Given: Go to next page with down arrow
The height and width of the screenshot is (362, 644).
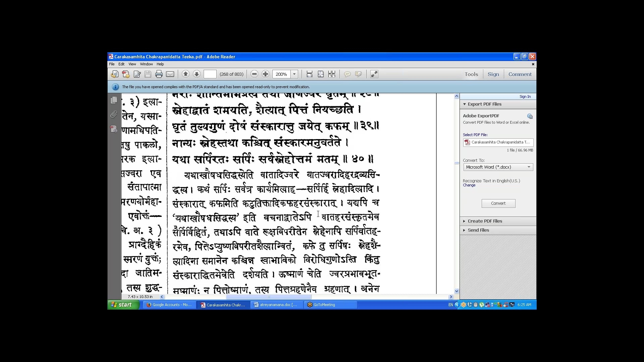Looking at the screenshot, I should click(x=197, y=74).
